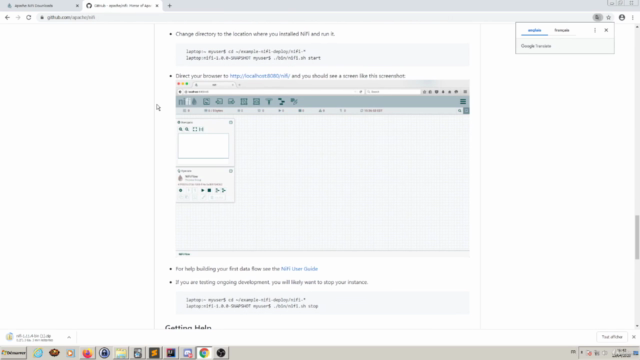Open Sublime Text from the taskbar
The image size is (640, 360).
(x=154, y=353)
